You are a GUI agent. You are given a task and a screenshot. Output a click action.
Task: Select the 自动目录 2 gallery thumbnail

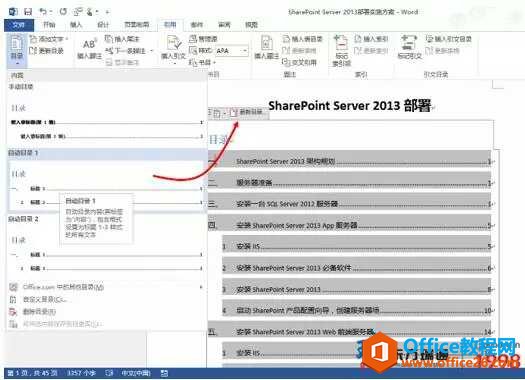click(x=106, y=255)
